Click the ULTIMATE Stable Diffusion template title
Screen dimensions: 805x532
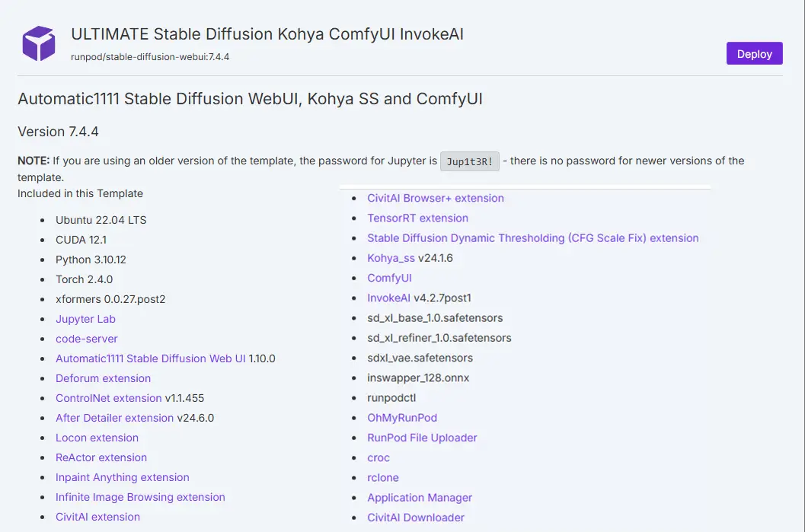coord(267,34)
